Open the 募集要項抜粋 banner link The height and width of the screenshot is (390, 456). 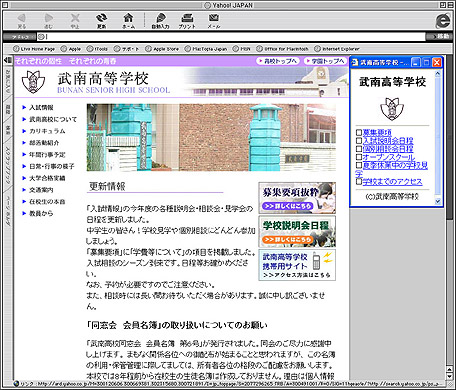click(297, 198)
